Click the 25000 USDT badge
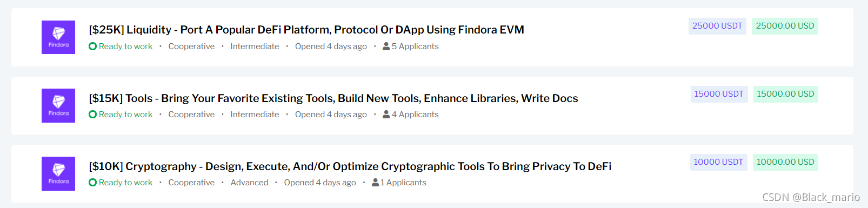868x208 pixels. (717, 26)
